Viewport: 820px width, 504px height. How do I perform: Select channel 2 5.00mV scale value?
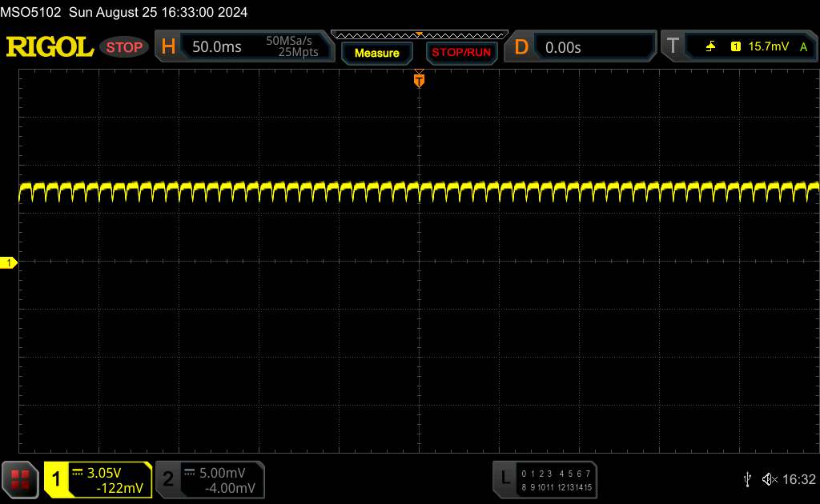coord(223,473)
